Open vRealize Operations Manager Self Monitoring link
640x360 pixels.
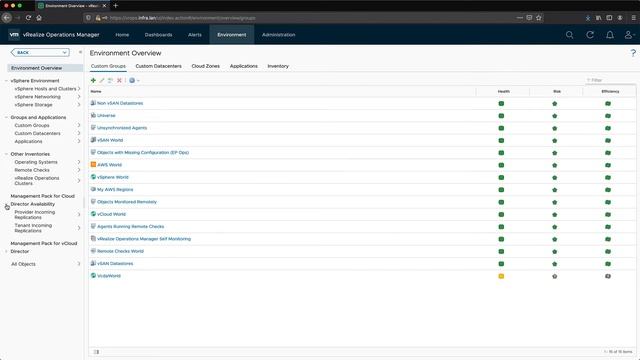coord(144,239)
